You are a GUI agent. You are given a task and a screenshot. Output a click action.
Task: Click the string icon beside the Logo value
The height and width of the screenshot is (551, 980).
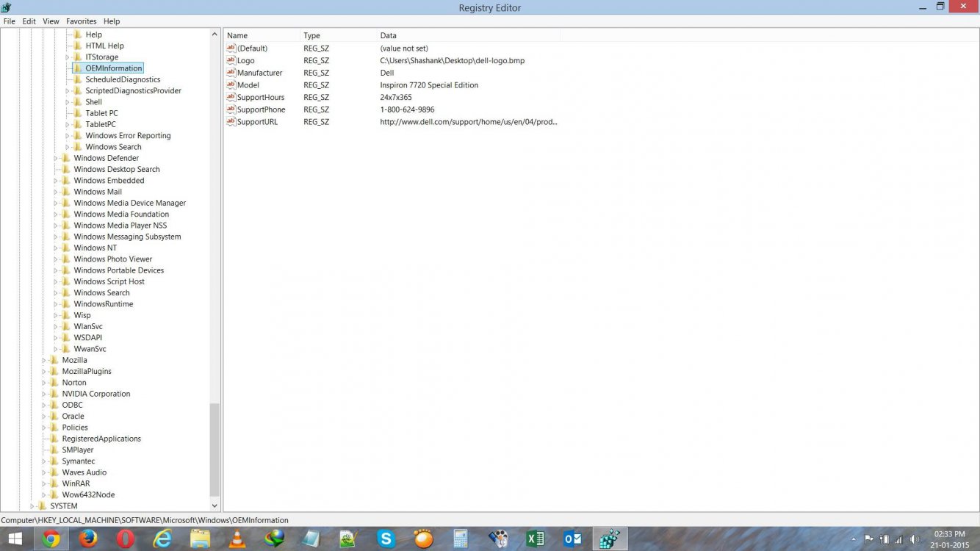231,60
